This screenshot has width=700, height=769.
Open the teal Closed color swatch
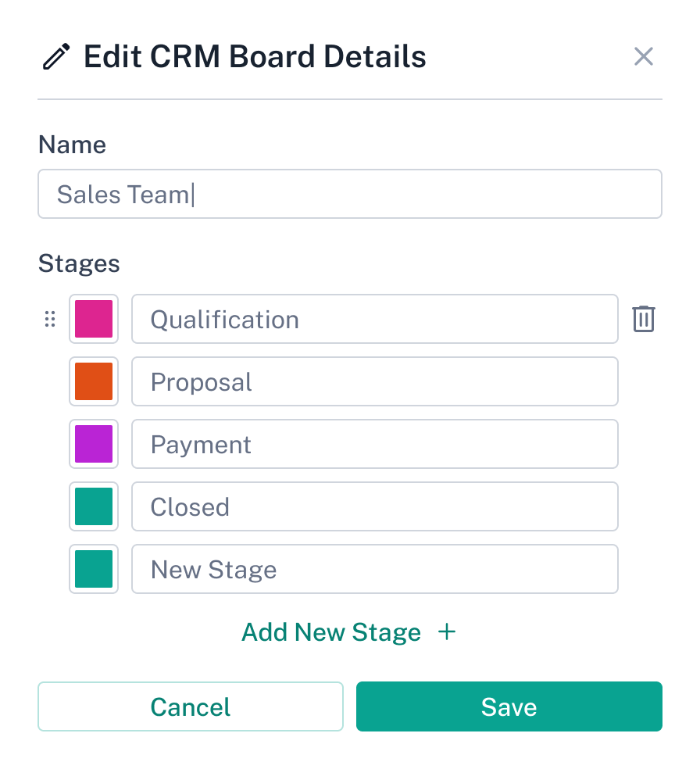click(x=94, y=506)
